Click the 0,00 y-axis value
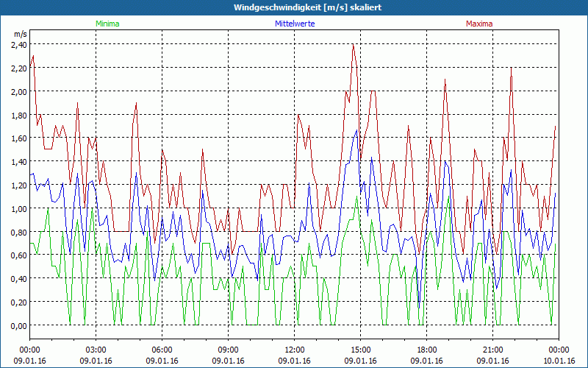The height and width of the screenshot is (368, 588). click(19, 325)
